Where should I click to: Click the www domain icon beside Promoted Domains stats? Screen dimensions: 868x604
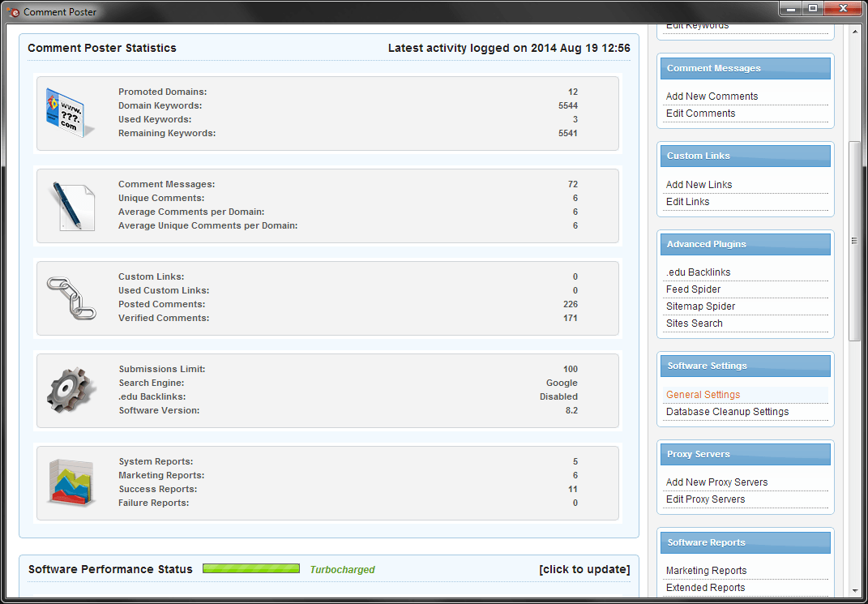pos(71,108)
